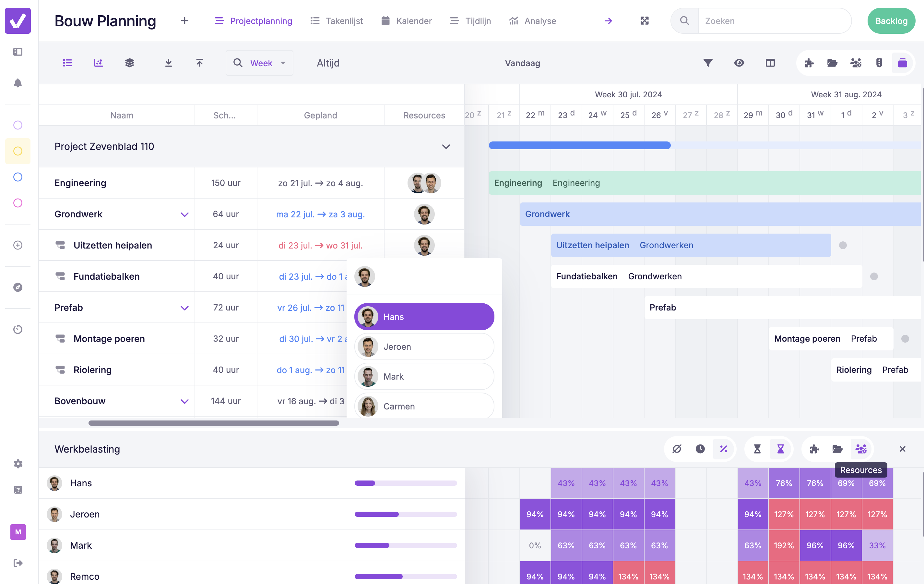Select the chart view toolbar icon
This screenshot has height=584, width=924.
tap(99, 63)
